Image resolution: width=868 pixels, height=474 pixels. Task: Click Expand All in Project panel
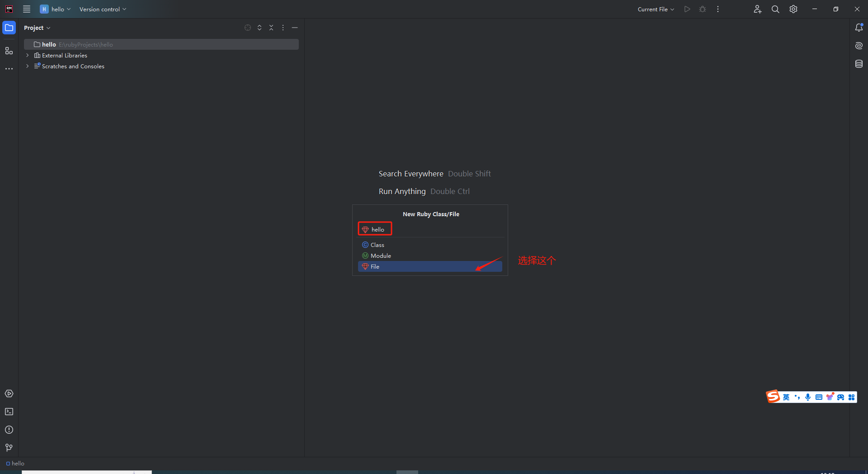coord(259,28)
